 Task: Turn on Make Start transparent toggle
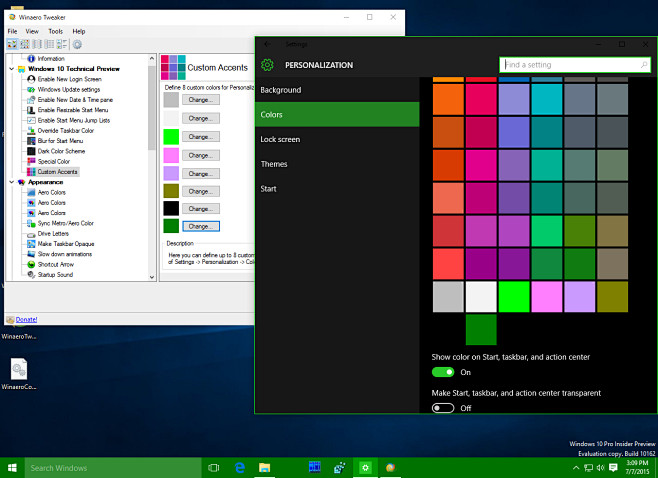[x=443, y=408]
